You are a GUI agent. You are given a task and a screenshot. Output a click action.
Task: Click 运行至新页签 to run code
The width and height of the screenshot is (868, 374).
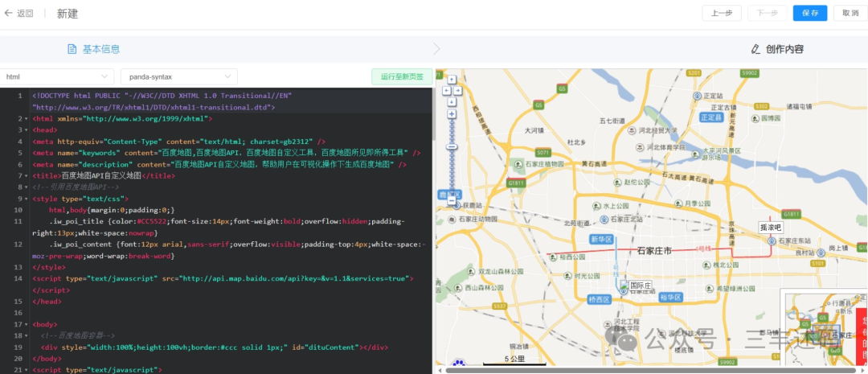(402, 77)
